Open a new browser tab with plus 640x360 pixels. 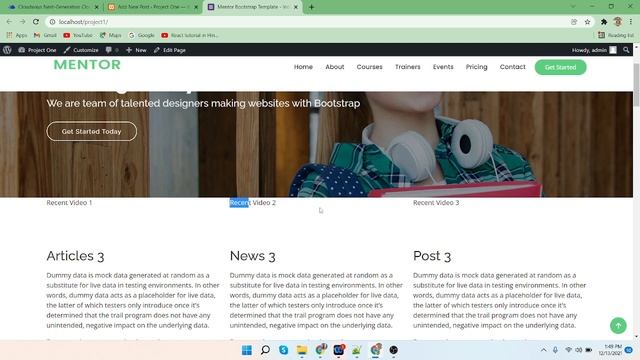click(x=311, y=7)
